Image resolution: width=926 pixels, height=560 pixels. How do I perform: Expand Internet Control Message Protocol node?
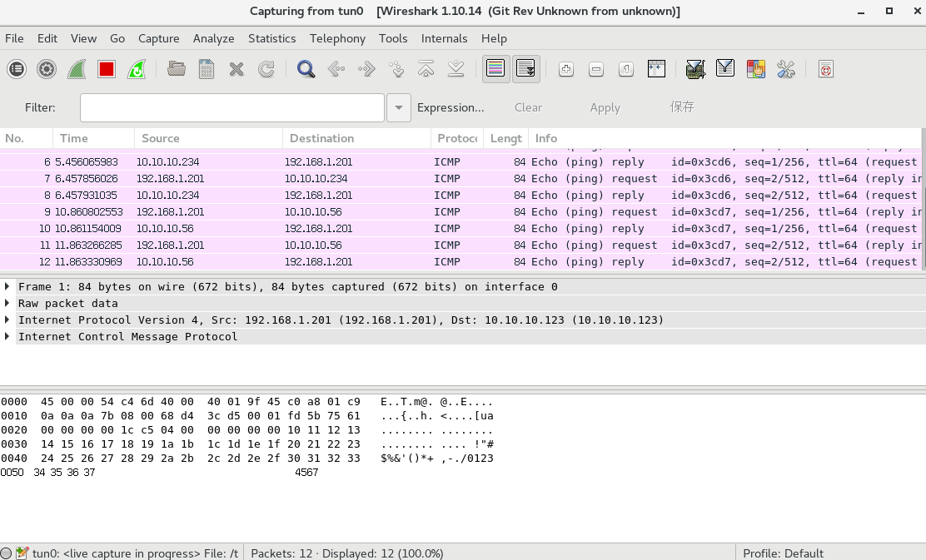point(7,336)
